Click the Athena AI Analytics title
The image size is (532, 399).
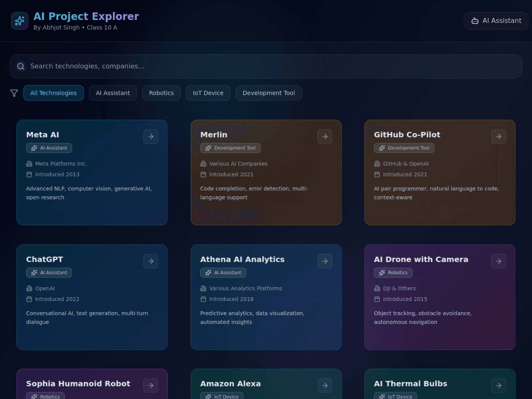[243, 259]
